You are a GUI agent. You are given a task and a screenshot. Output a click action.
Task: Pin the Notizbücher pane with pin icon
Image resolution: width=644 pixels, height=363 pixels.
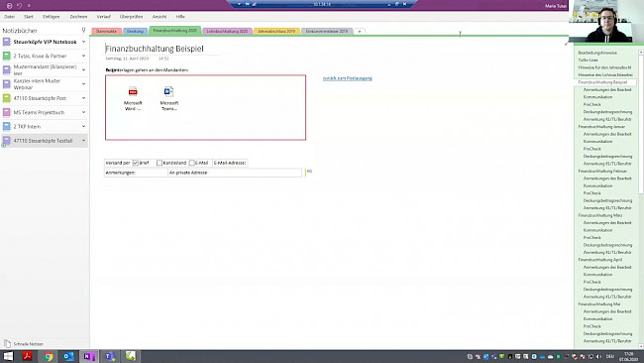click(83, 30)
